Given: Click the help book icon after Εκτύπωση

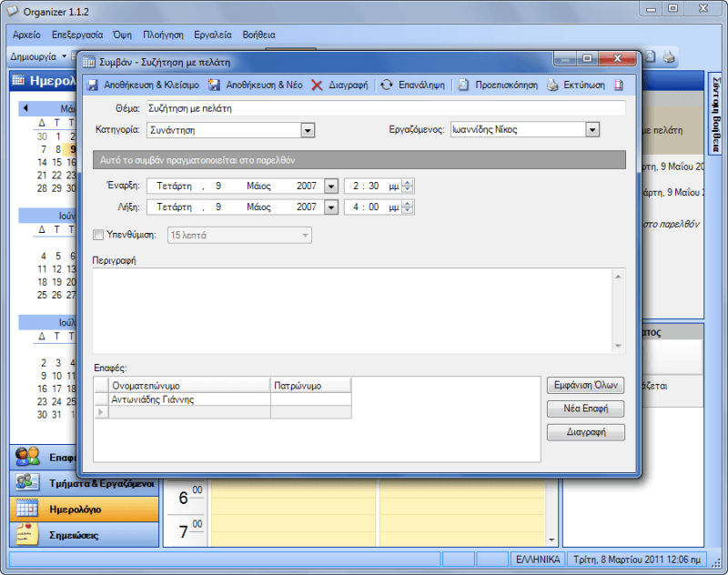Looking at the screenshot, I should 619,86.
